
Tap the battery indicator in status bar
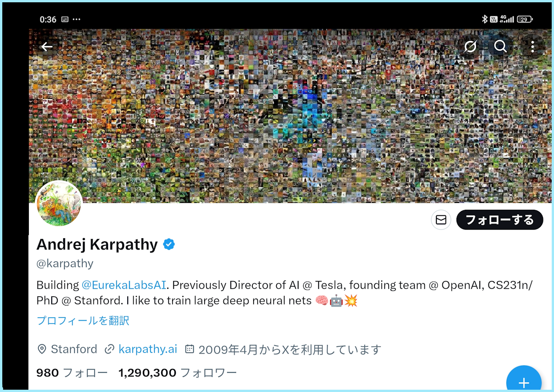click(525, 19)
